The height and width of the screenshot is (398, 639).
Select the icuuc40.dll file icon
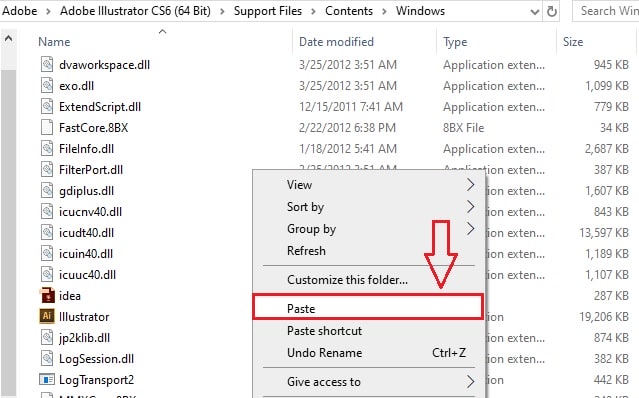pyautogui.click(x=47, y=275)
